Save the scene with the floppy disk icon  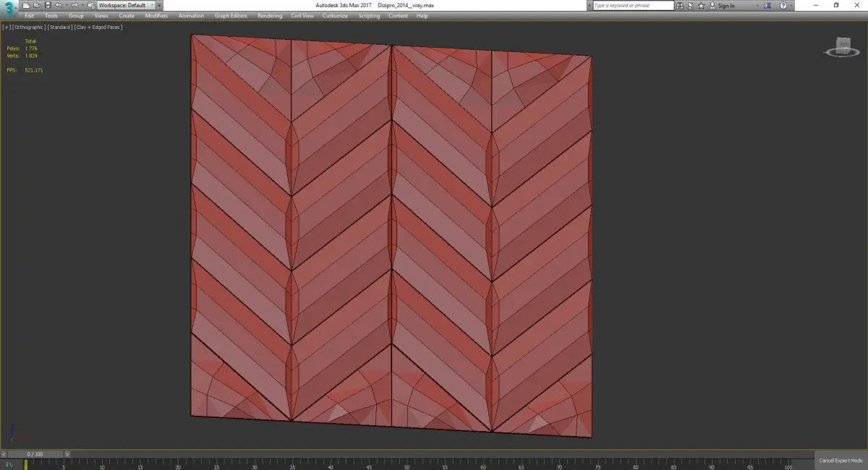48,5
